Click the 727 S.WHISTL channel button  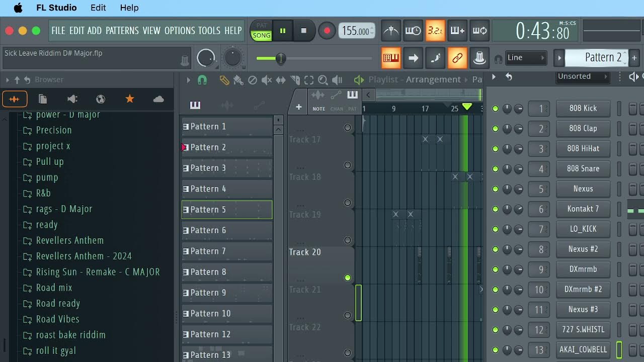pos(583,330)
